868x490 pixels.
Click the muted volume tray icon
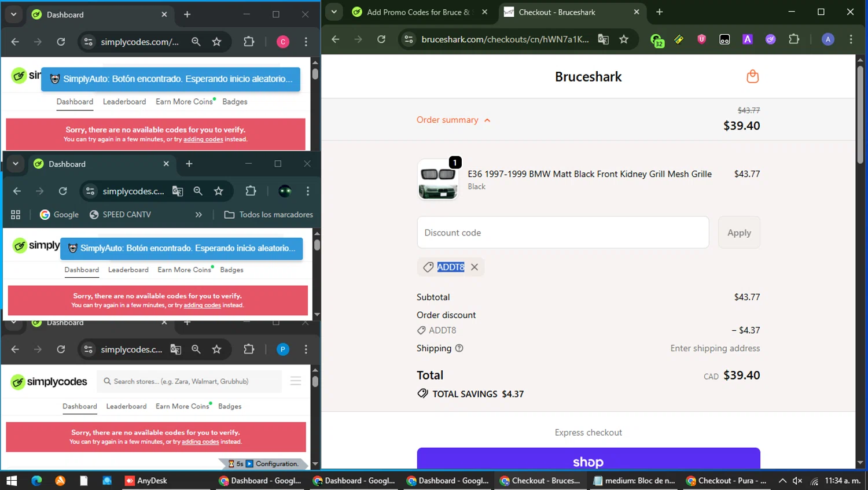[x=797, y=481]
